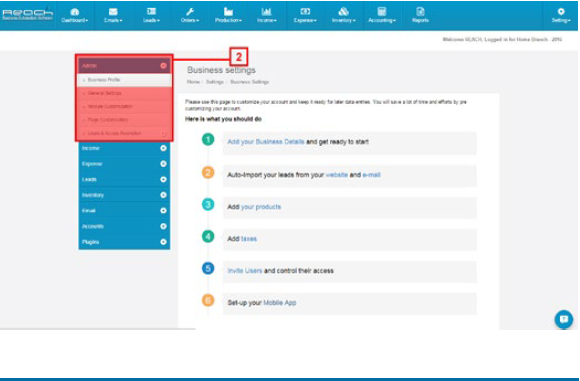
Task: Collapse the Admin sidebar section
Action: (124, 65)
